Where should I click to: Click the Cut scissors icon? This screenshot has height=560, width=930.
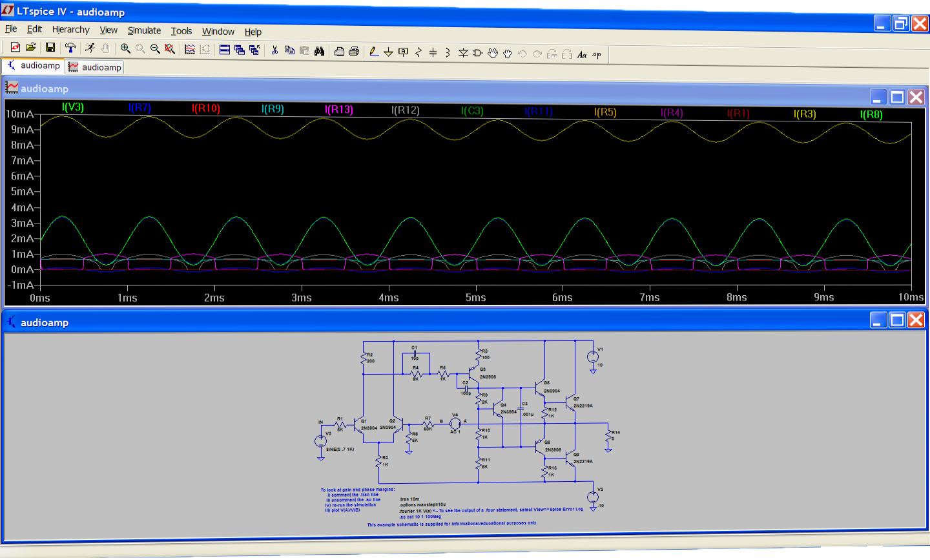[274, 50]
